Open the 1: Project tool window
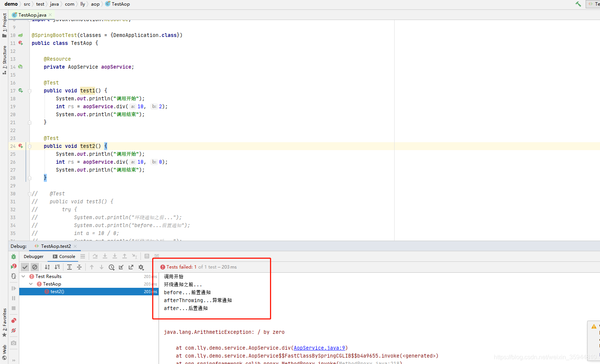Screen dimensions: 600x364 pos(4,25)
